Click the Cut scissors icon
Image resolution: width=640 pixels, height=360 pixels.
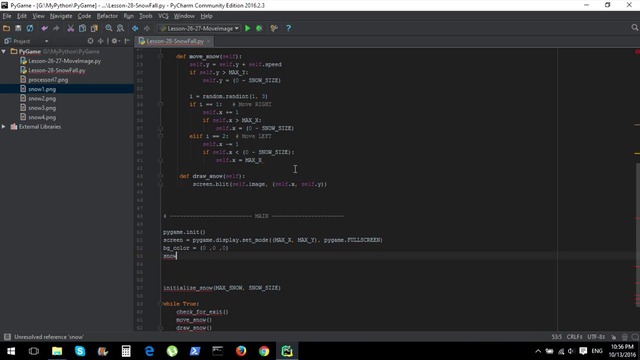71,28
